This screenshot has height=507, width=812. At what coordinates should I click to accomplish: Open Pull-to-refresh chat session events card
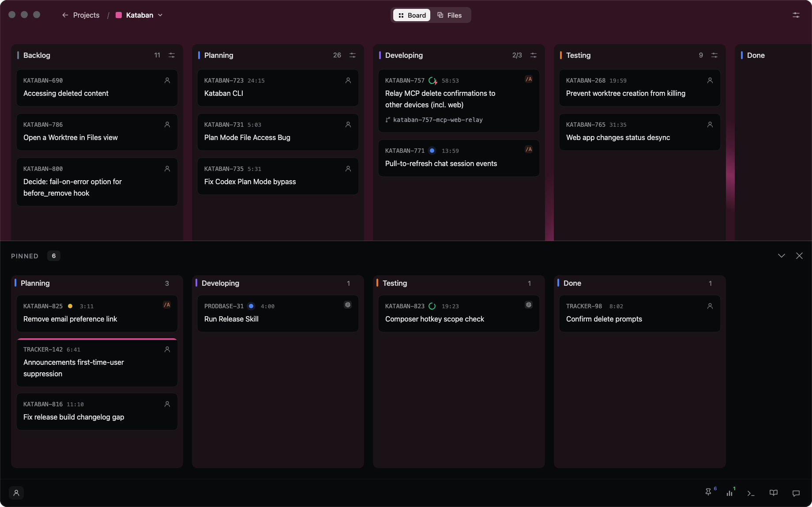459,158
